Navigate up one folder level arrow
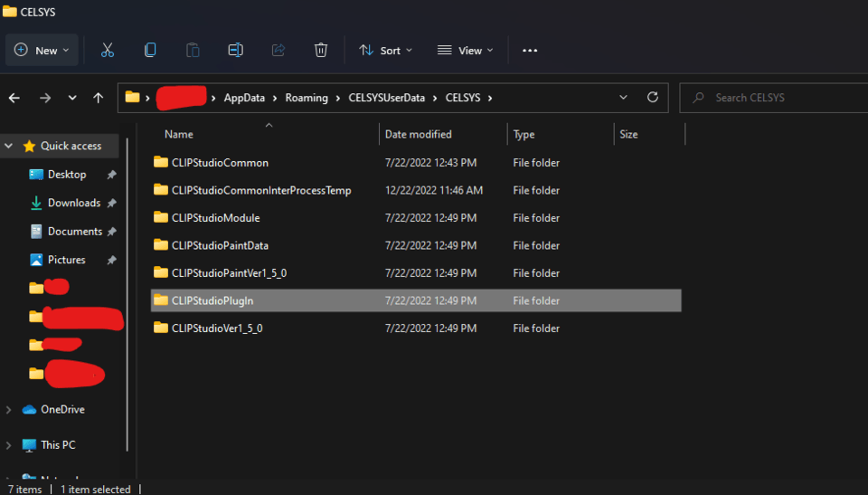The width and height of the screenshot is (868, 495). point(99,98)
